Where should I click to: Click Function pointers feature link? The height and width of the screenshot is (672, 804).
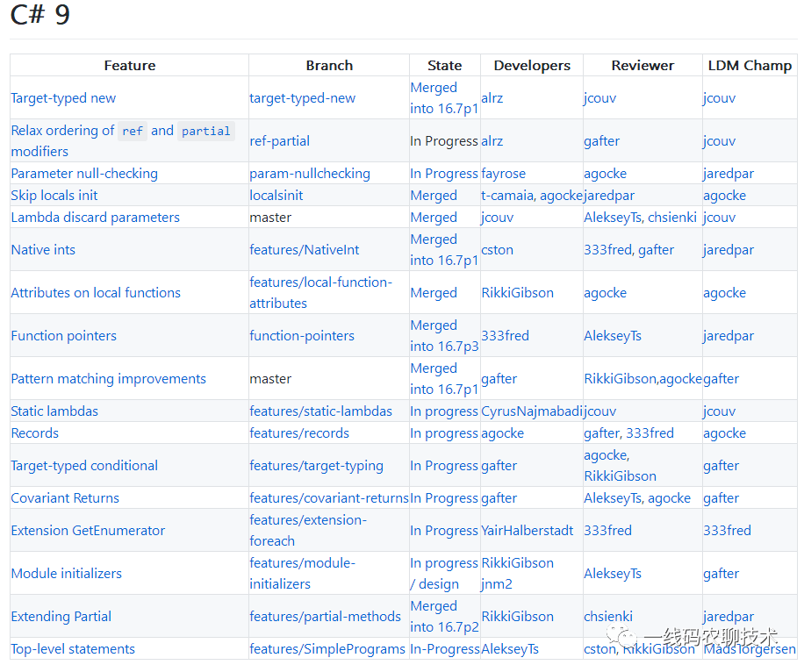click(63, 336)
